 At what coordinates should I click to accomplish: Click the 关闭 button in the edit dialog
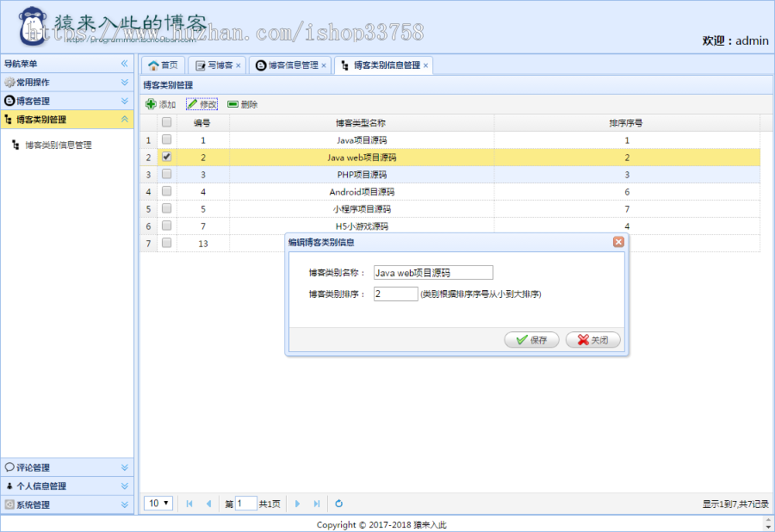coord(592,339)
